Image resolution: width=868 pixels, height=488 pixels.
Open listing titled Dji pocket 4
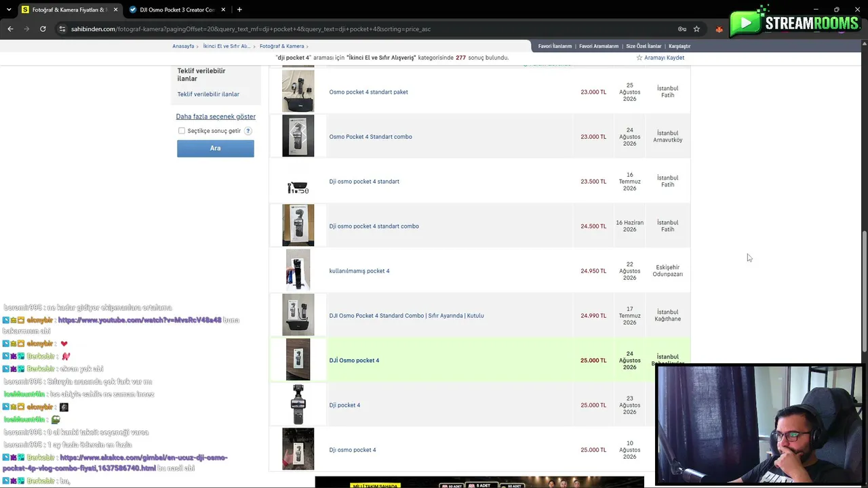pos(344,405)
